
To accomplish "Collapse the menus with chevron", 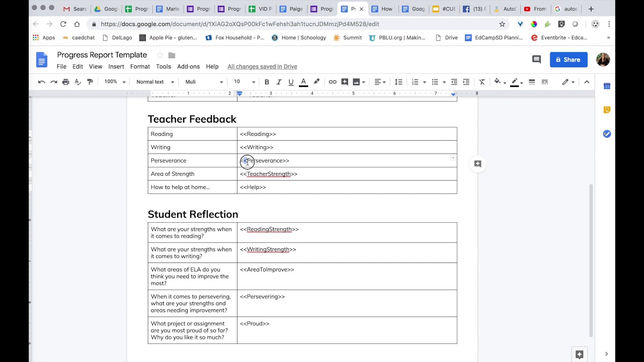I will tap(587, 82).
